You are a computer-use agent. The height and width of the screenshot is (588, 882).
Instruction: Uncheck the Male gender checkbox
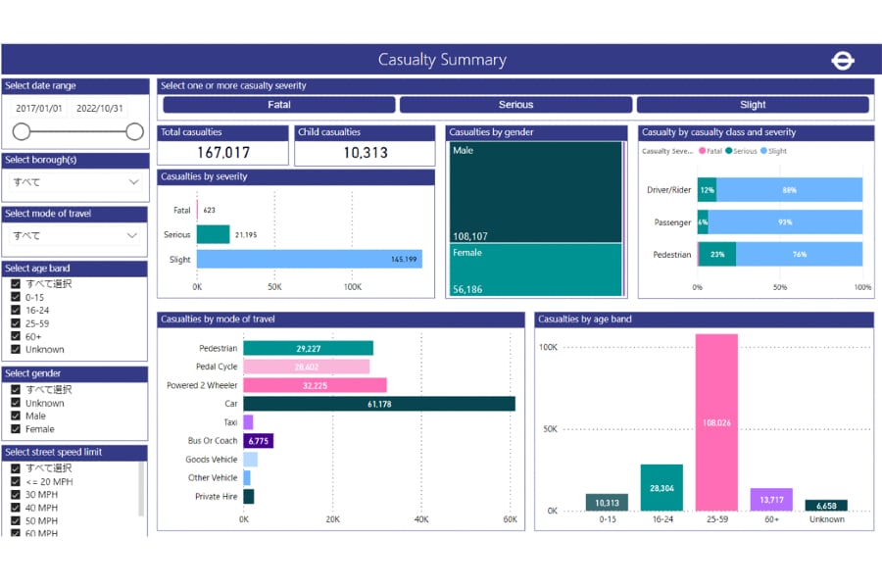pos(16,416)
